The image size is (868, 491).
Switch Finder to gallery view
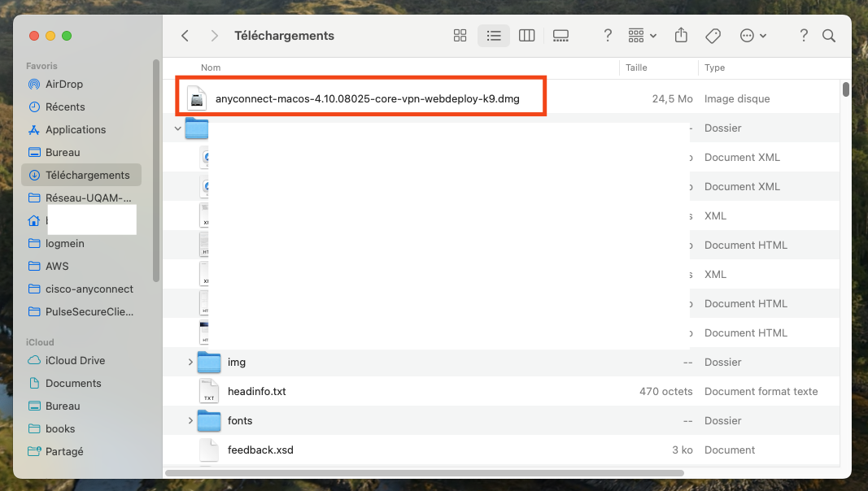coord(560,36)
